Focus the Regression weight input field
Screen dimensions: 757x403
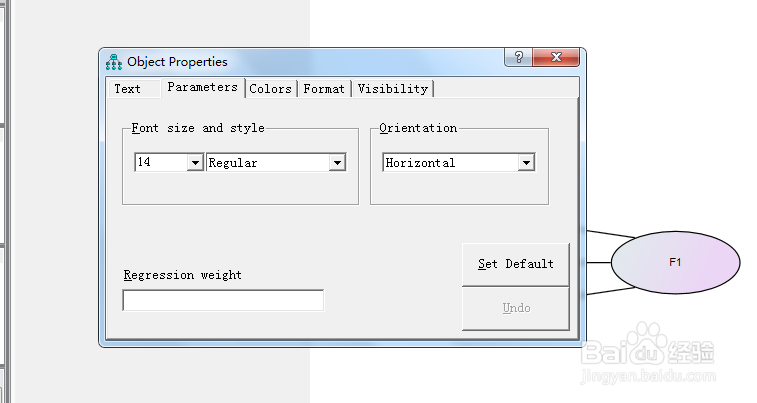point(223,300)
